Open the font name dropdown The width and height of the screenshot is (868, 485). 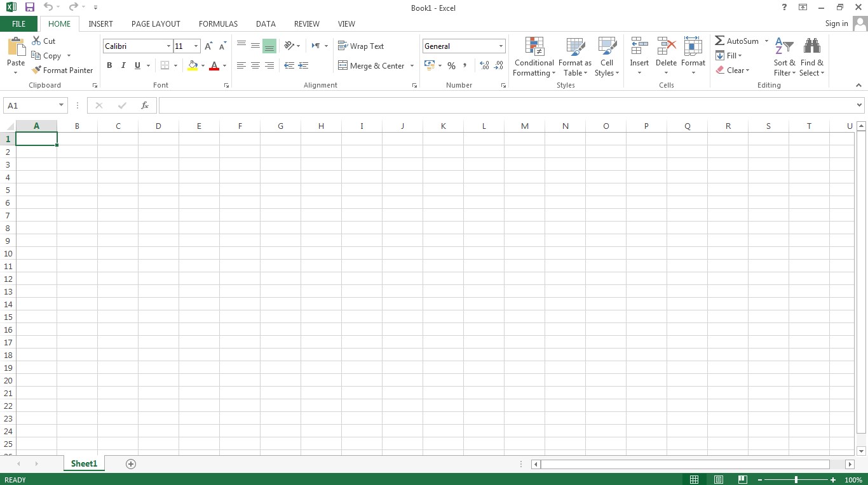[167, 46]
